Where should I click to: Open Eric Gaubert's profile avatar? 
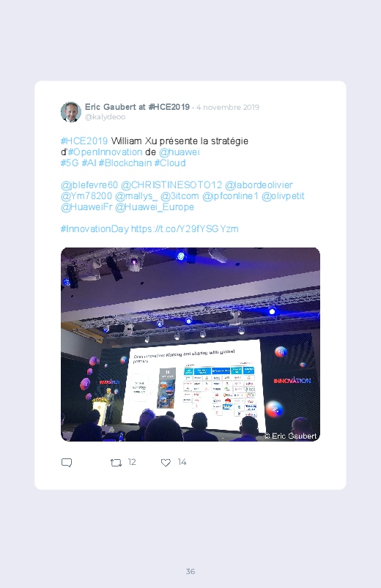71,112
